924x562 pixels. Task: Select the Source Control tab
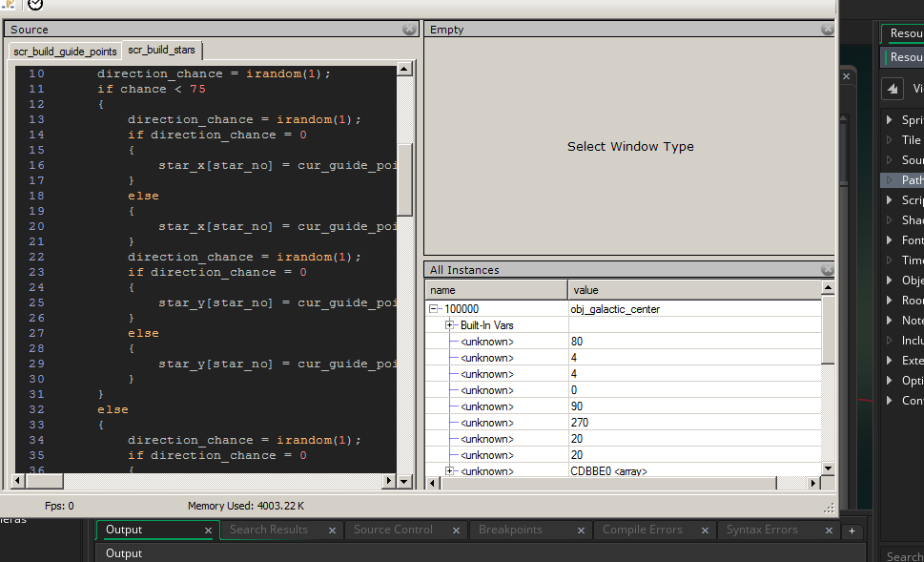click(x=393, y=530)
